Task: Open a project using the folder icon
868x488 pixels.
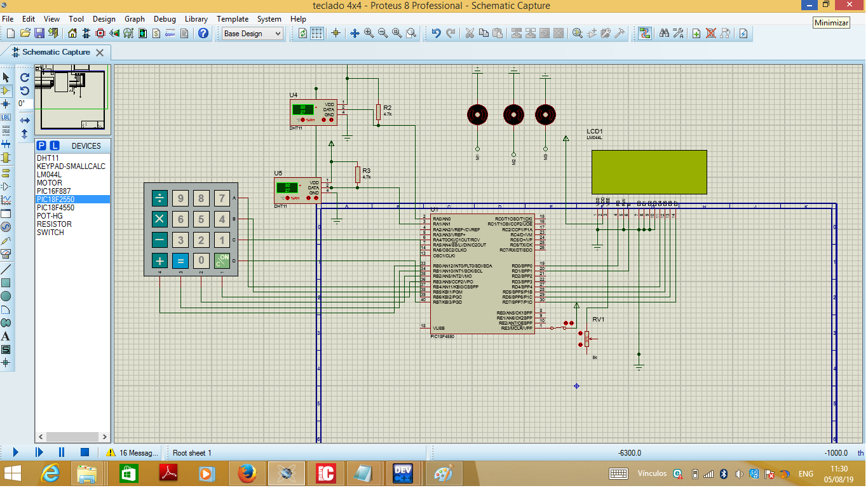Action: tap(25, 33)
